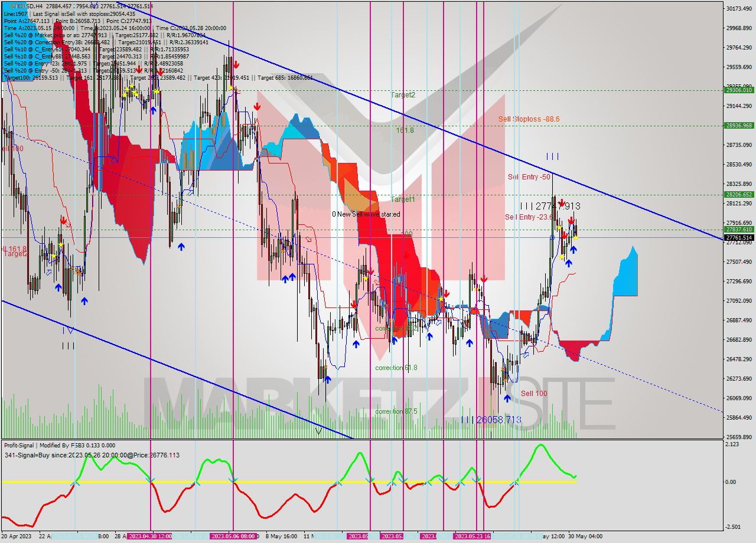Click the 27837.610 green price tag
Screen dimensions: 756x543
pos(738,230)
